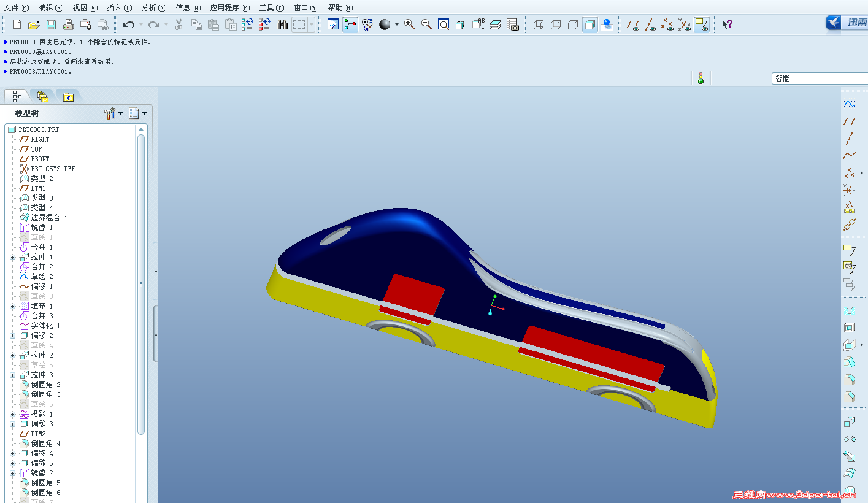Screen dimensions: 868x503
Task: Expand the 偏移 2 tree node
Action: [13, 336]
